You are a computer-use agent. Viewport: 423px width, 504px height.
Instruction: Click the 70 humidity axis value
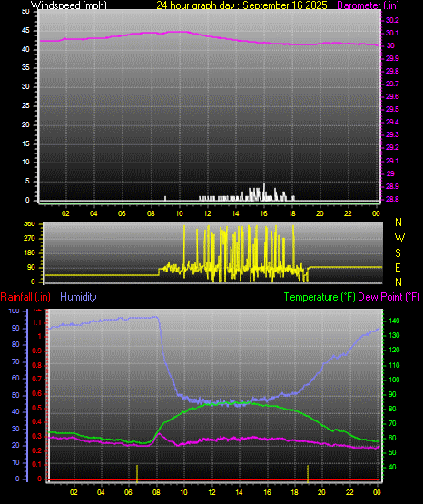coord(15,361)
